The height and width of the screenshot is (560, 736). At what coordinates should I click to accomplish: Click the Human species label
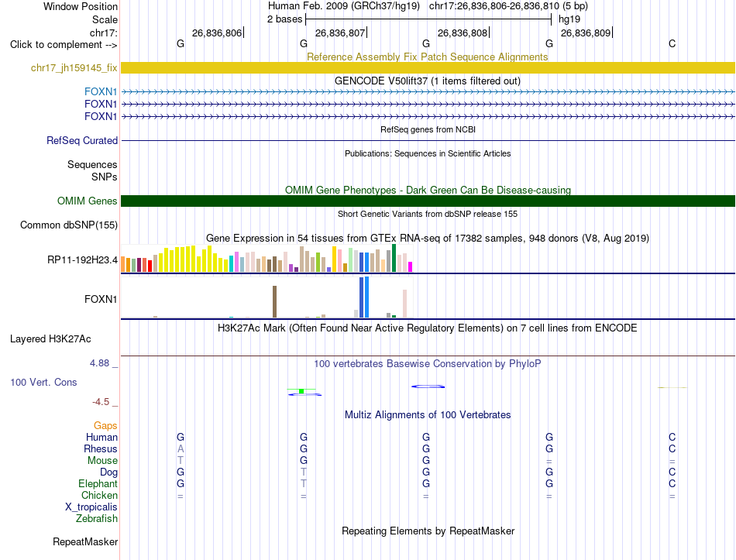coord(101,437)
